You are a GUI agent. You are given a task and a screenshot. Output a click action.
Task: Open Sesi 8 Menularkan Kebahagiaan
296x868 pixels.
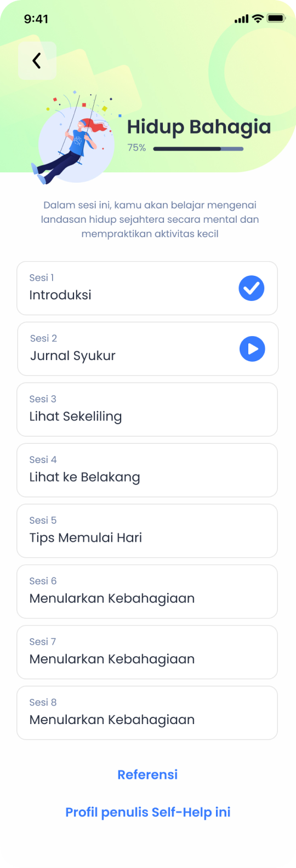(147, 713)
